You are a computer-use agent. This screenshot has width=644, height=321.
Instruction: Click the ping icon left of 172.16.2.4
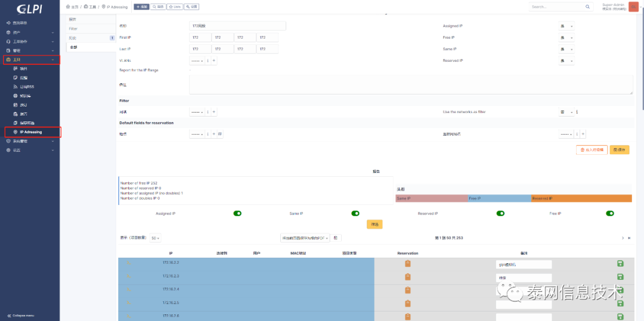[x=128, y=289]
